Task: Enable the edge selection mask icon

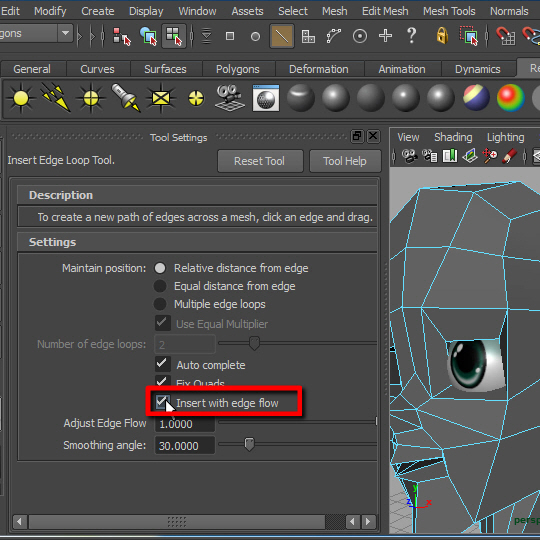Action: tap(281, 36)
